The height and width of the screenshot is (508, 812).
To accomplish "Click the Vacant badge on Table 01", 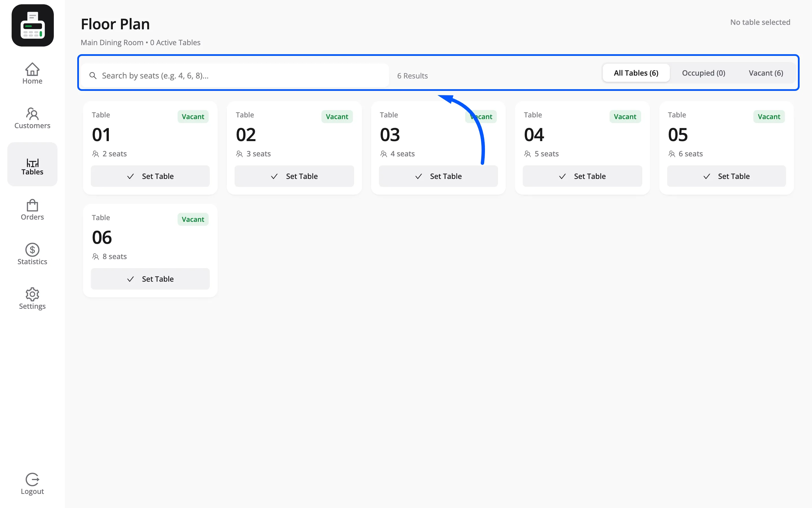I will (x=193, y=117).
